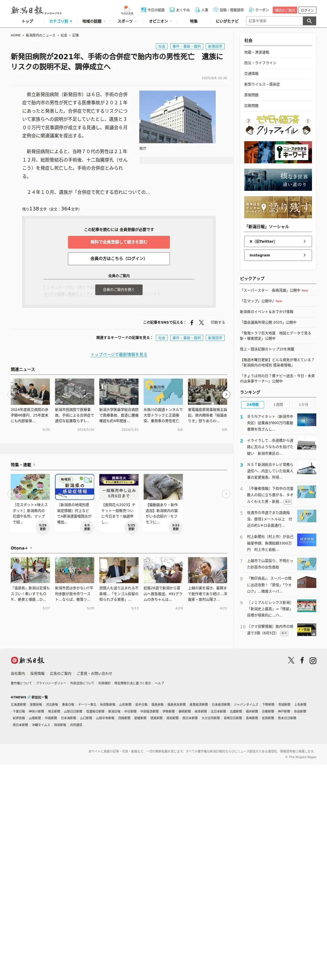Open today's weather icon
The width and height of the screenshot is (327, 980).
[127, 10]
